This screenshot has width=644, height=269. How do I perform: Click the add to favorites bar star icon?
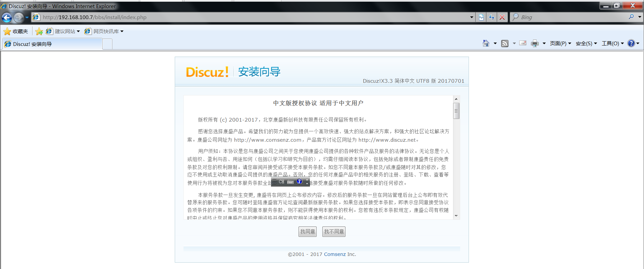point(39,31)
